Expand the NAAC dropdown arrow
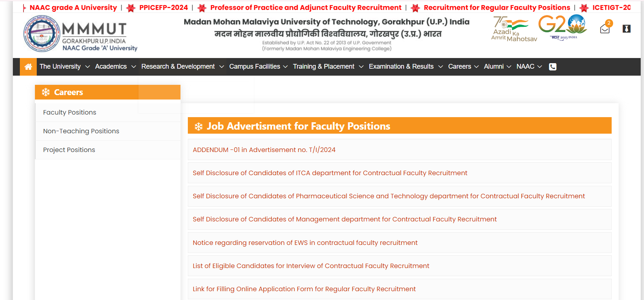The width and height of the screenshot is (644, 300). click(540, 67)
